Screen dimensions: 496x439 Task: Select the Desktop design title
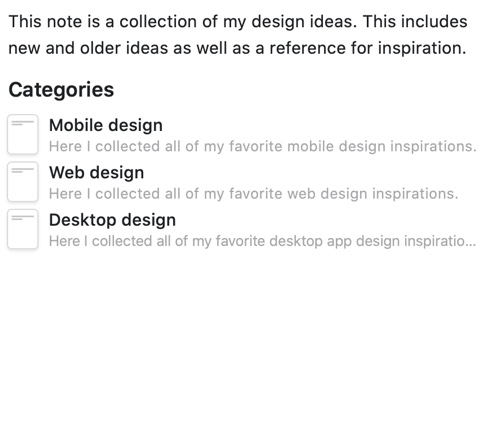click(112, 220)
